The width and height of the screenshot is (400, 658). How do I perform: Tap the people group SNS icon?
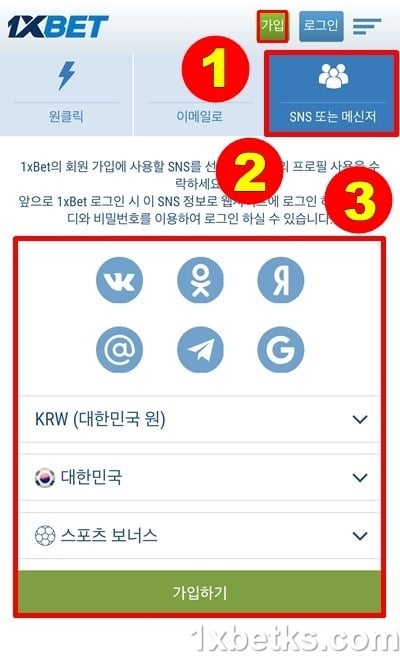click(x=333, y=76)
